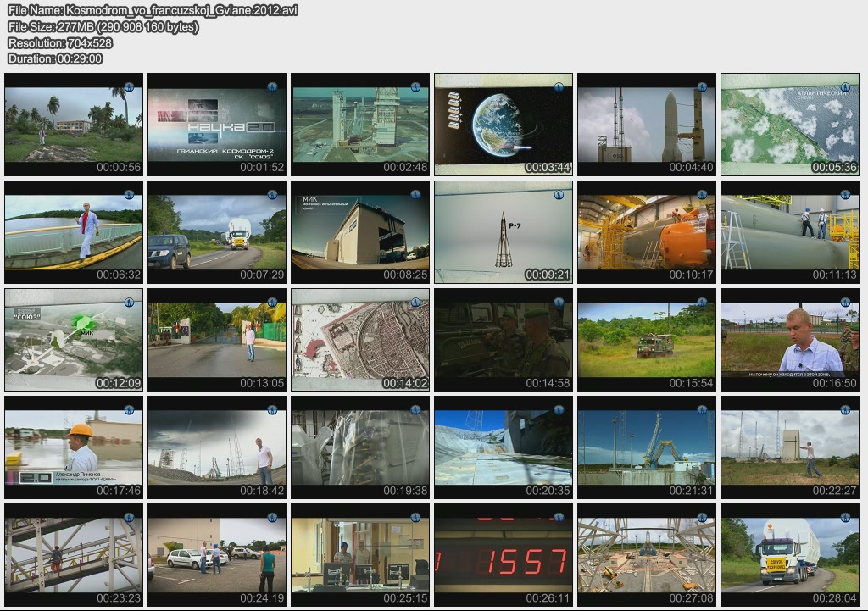Click the Earth globe thumbnail at 00:03:44
Viewport: 868px width, 611px height.
(503, 124)
